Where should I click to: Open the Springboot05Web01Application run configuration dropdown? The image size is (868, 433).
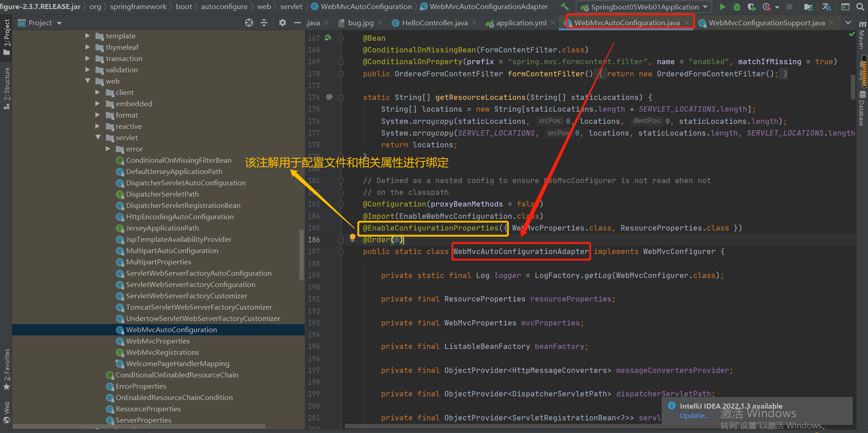point(644,7)
